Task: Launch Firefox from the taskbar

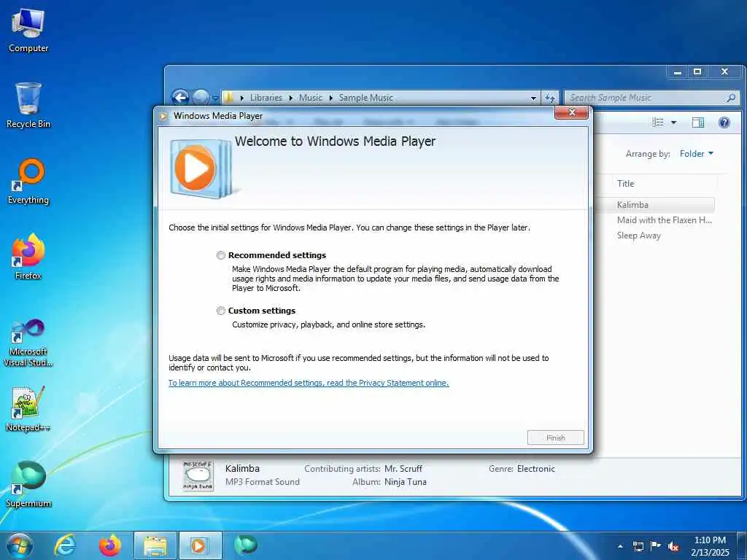Action: tap(110, 545)
